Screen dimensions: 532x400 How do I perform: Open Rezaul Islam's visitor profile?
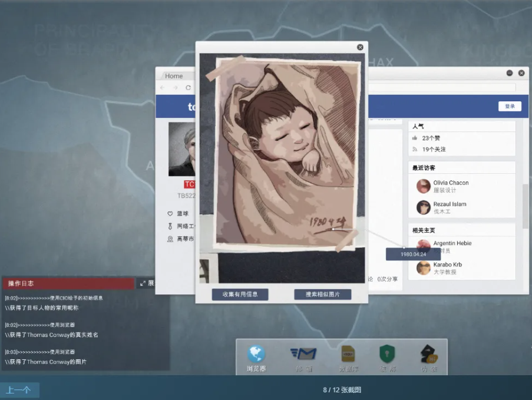point(450,204)
